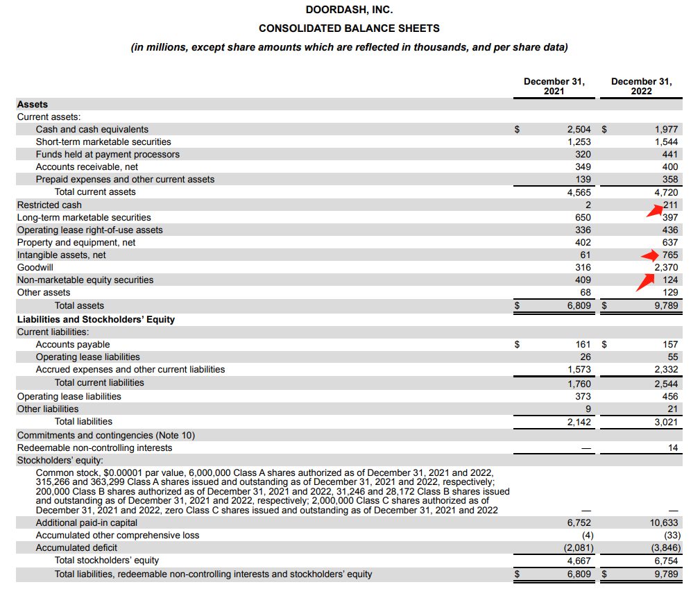Select the 'Goodwill' row label
The height and width of the screenshot is (589, 700).
(35, 268)
